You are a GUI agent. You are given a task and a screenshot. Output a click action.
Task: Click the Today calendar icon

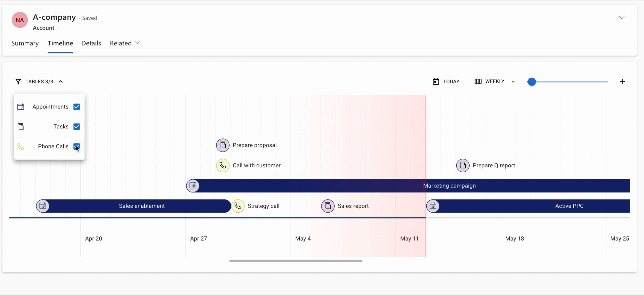pyautogui.click(x=436, y=81)
